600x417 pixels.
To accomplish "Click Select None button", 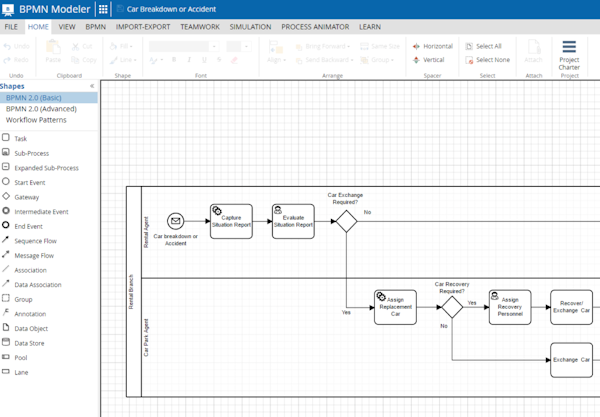I will [488, 60].
